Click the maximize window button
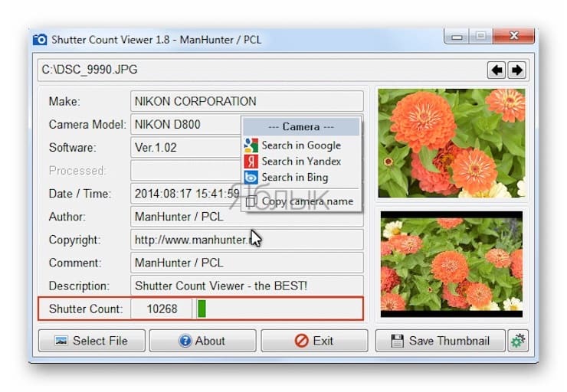The image size is (567, 392). click(x=481, y=36)
